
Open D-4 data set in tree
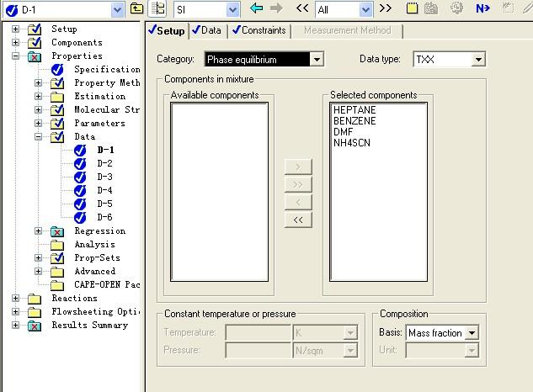104,190
